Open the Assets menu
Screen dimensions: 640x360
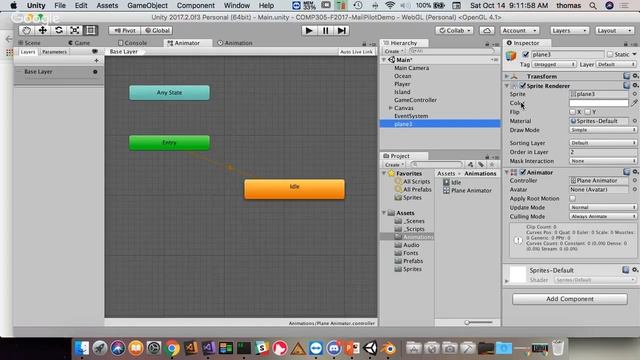tap(107, 6)
